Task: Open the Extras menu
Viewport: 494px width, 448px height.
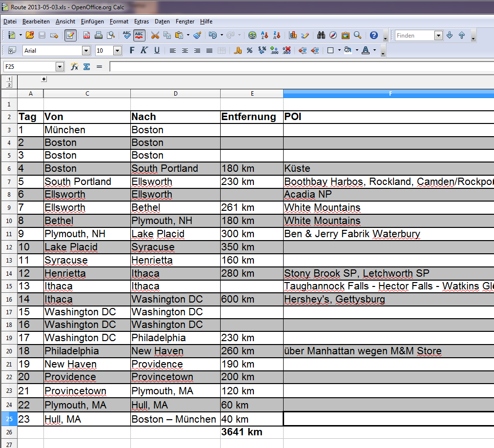Action: tap(141, 21)
